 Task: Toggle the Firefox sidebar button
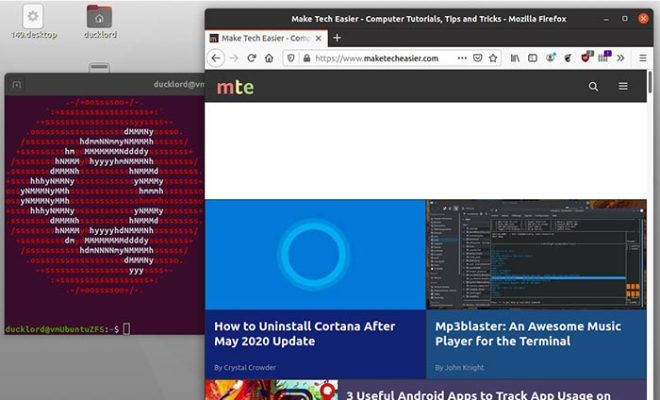[x=532, y=58]
